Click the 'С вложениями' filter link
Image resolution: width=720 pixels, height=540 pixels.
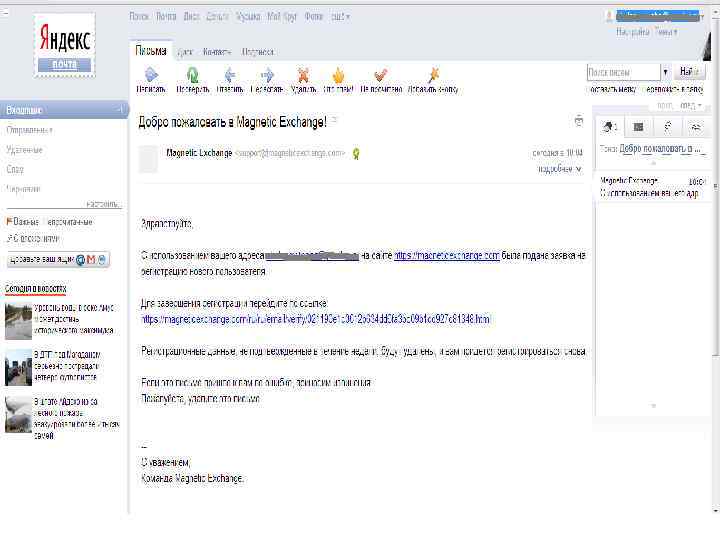[33, 239]
